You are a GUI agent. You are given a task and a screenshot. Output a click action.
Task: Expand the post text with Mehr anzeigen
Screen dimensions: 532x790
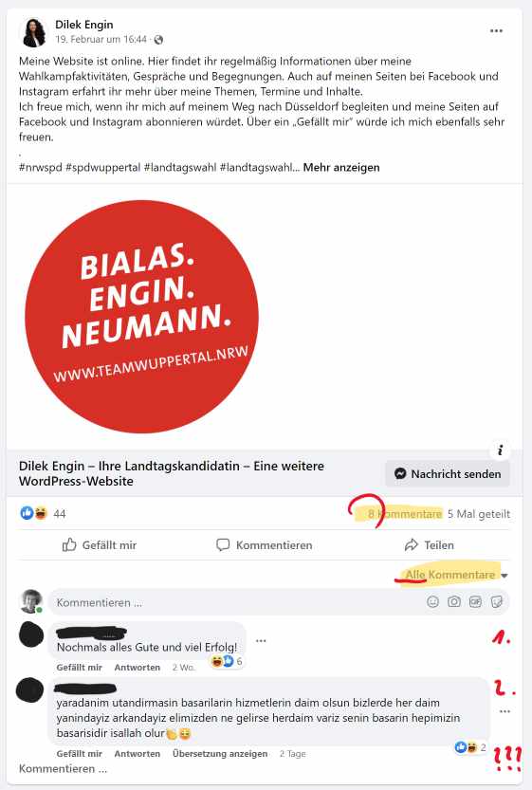click(x=341, y=167)
